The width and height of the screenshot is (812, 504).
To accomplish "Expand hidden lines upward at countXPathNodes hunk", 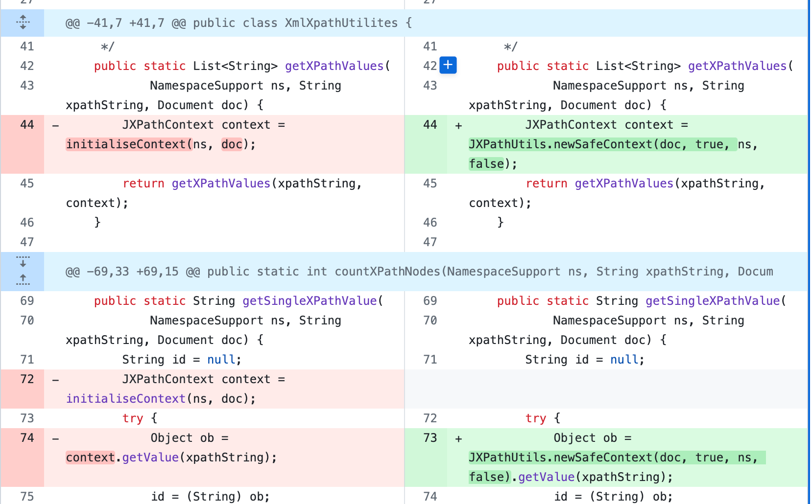I will point(23,280).
